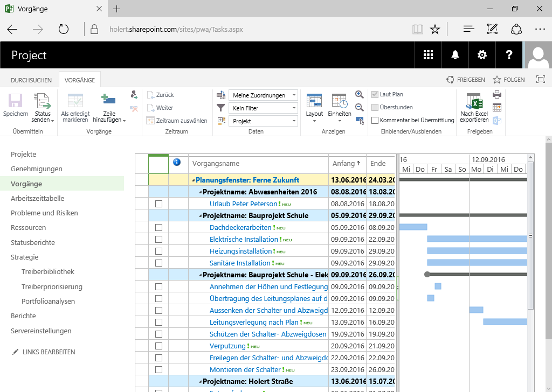Check the Heizungsinstallation row checkbox
The width and height of the screenshot is (552, 392).
pos(159,251)
